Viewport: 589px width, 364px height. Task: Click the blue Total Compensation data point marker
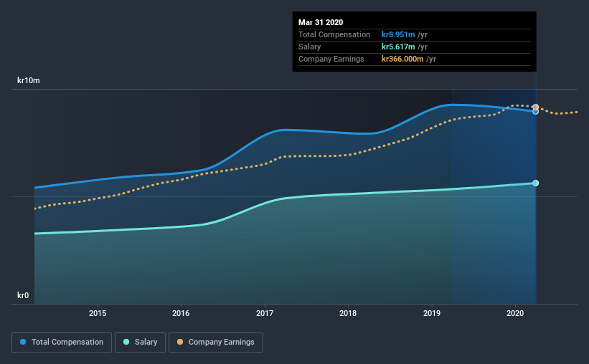coord(536,112)
